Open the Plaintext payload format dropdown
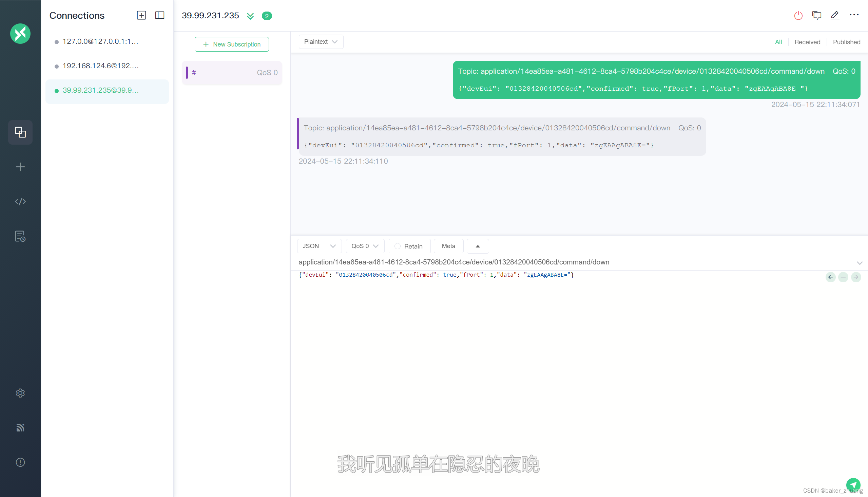 click(x=321, y=42)
